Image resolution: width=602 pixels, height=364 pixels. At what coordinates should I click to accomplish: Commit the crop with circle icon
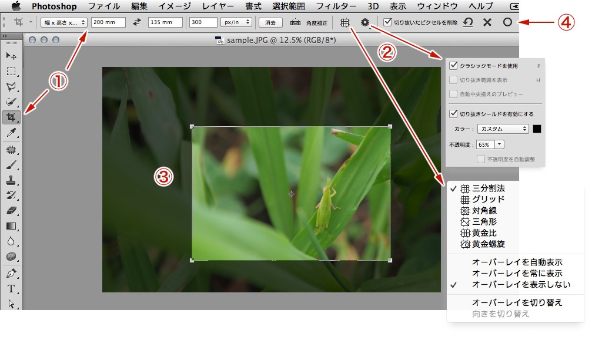pyautogui.click(x=507, y=22)
